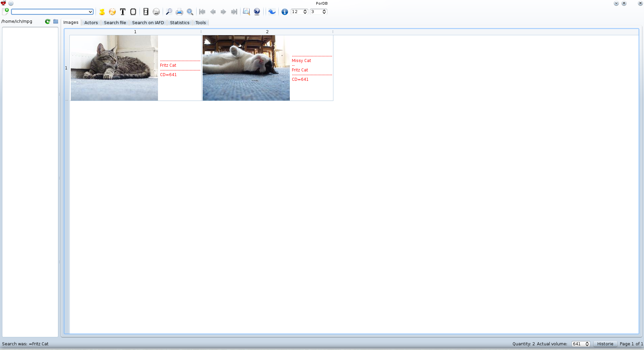Click the orange CD disc icon
644x350 pixels.
point(112,12)
